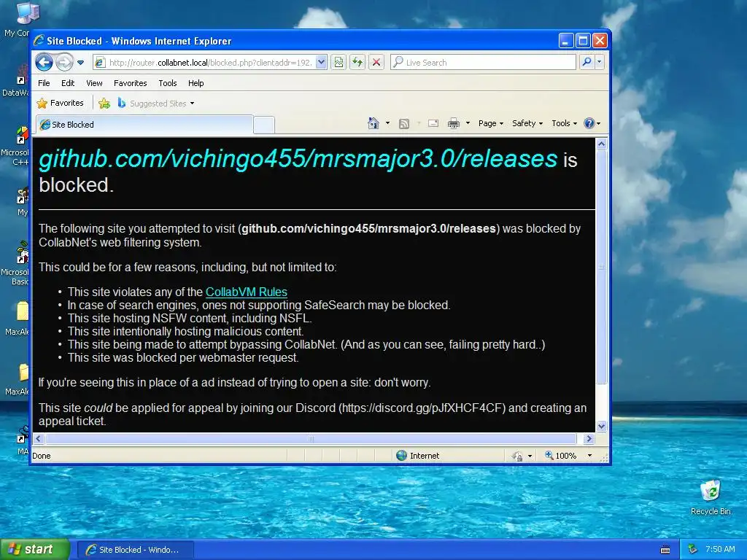Expand the address bar history dropdown
The width and height of the screenshot is (747, 560).
coord(321,63)
